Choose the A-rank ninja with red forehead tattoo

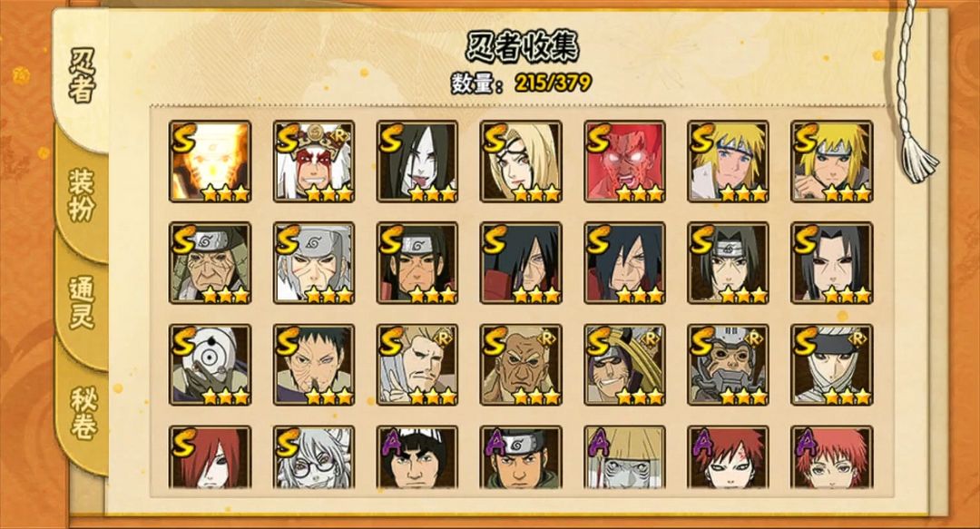click(x=728, y=457)
